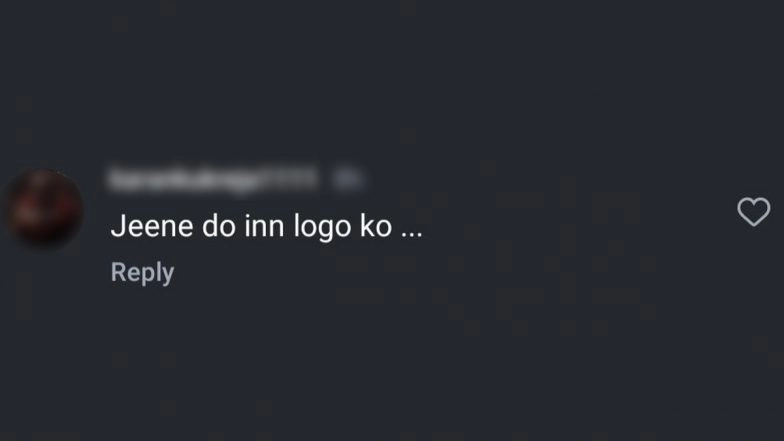784x441 pixels.
Task: Expand the truncated comment ending in '...'
Action: 412,234
